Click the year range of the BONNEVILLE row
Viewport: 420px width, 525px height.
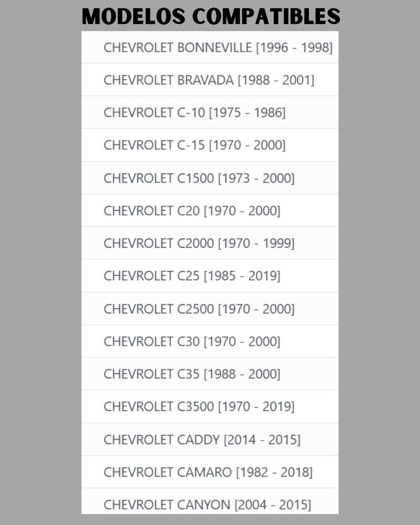(x=294, y=48)
